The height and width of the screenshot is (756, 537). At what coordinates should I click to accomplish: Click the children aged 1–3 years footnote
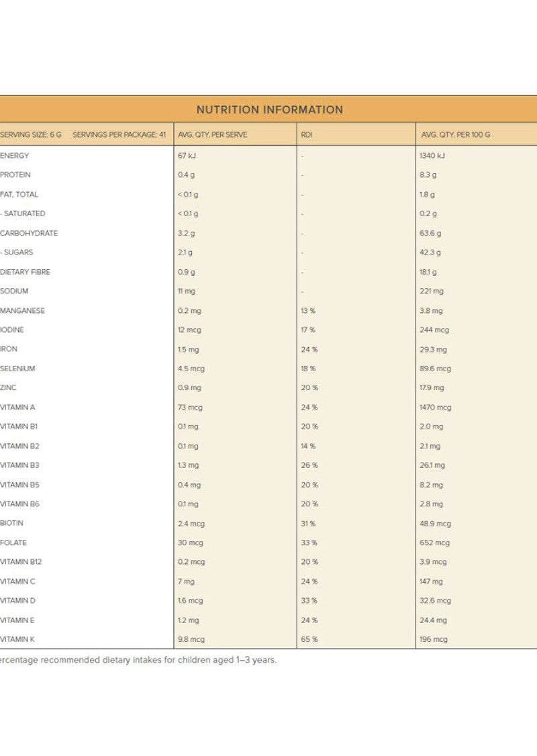click(138, 660)
